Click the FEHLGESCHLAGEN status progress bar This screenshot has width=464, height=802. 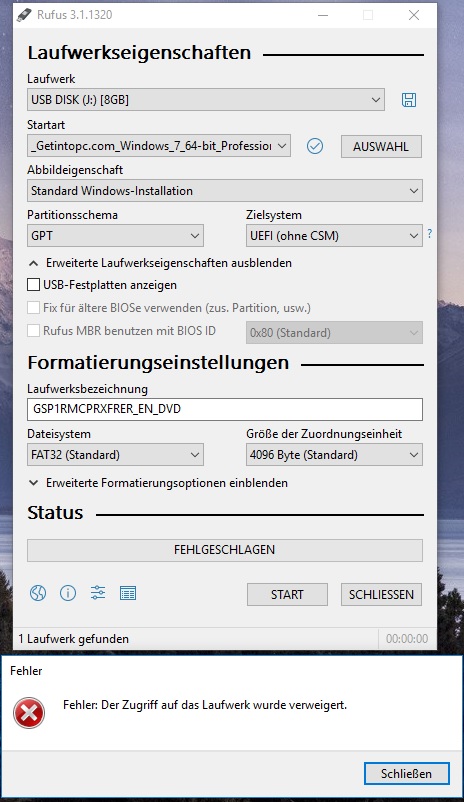(x=225, y=550)
